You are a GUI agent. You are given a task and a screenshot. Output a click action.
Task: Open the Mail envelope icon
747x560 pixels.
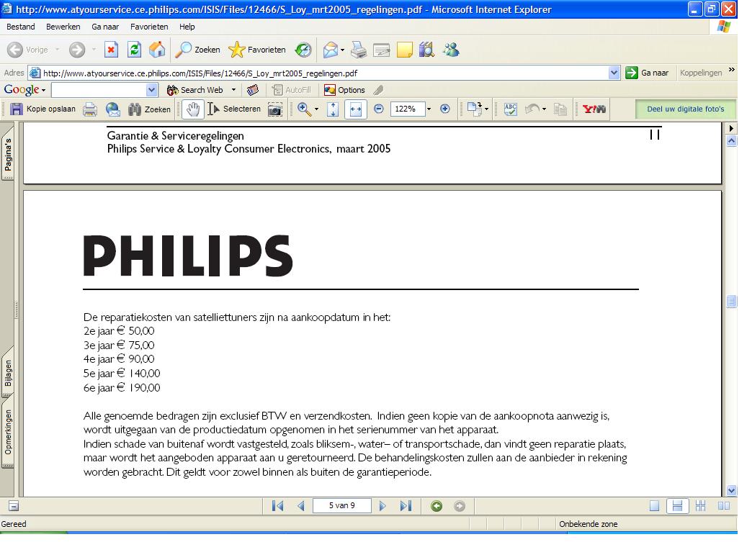click(x=330, y=50)
